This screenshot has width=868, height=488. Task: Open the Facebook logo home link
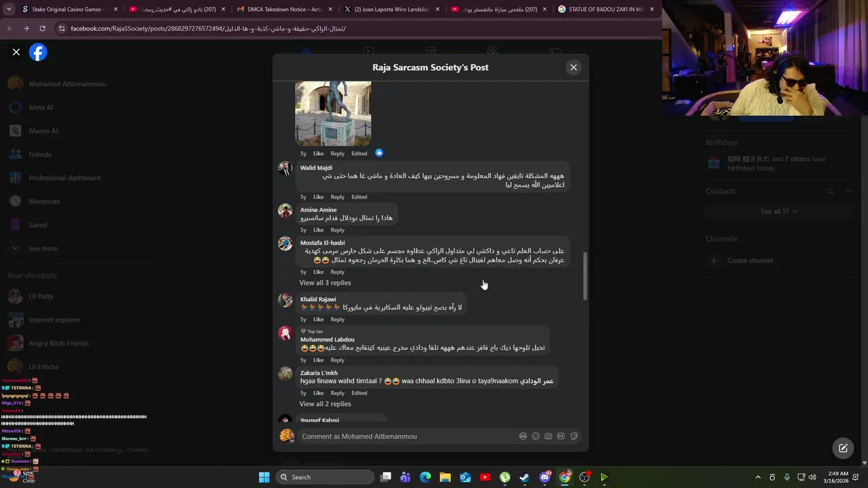point(38,52)
